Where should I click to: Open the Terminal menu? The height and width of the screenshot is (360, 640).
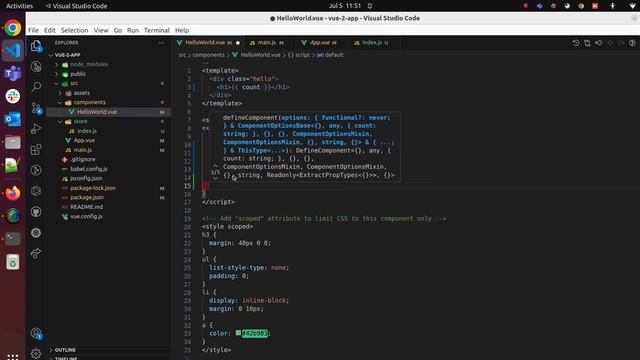click(x=156, y=30)
